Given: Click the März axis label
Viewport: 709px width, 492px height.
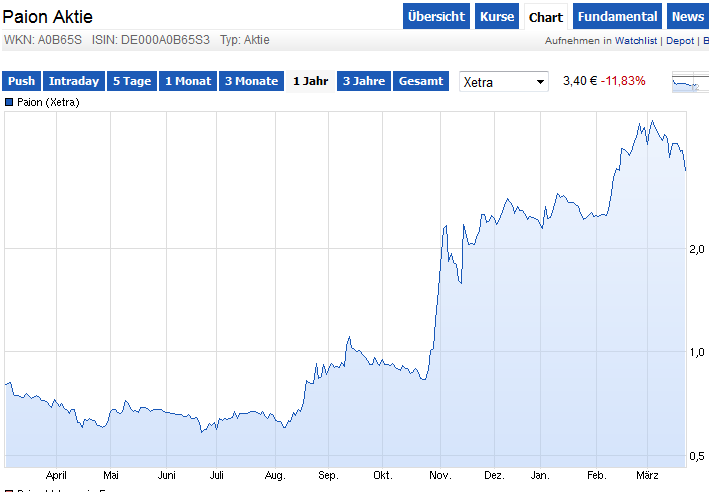Looking at the screenshot, I should coord(647,475).
